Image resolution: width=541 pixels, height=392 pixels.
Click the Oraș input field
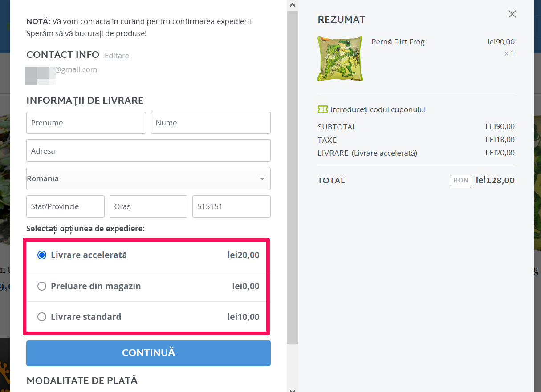coord(148,206)
